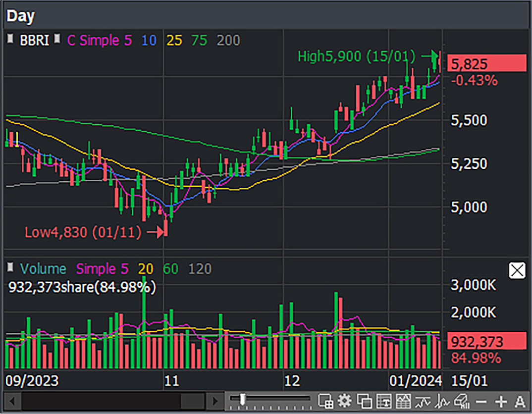Click the horizontal scrollbar thumb

(193, 402)
